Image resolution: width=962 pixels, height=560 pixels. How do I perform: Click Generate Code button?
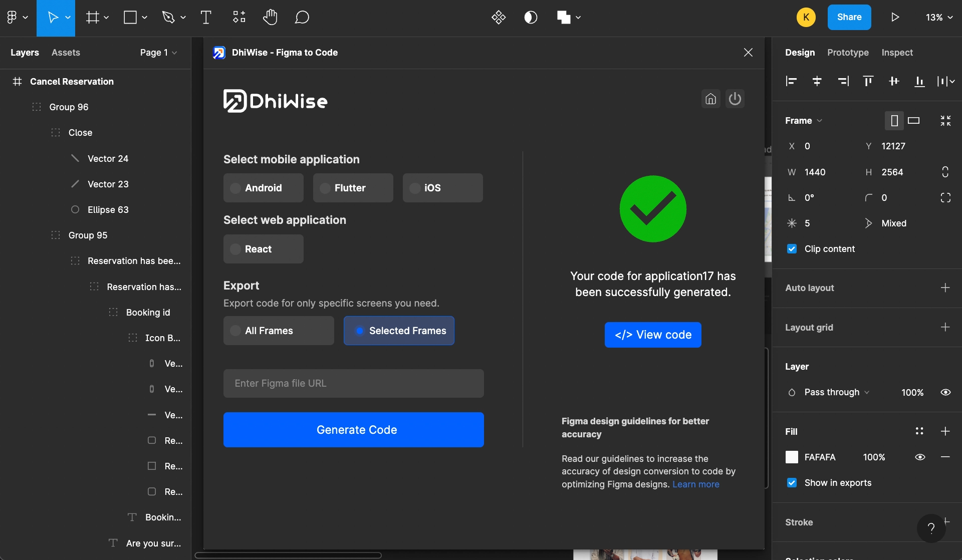point(353,430)
